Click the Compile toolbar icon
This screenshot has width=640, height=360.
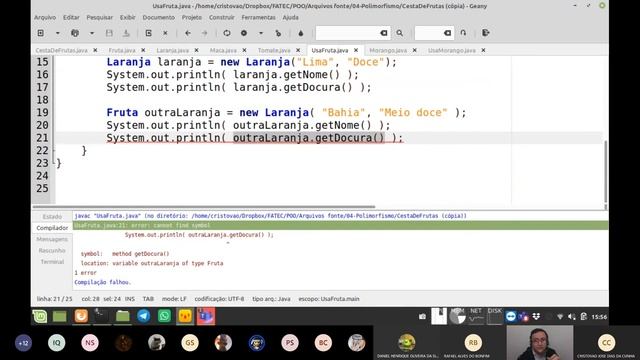coord(227,33)
